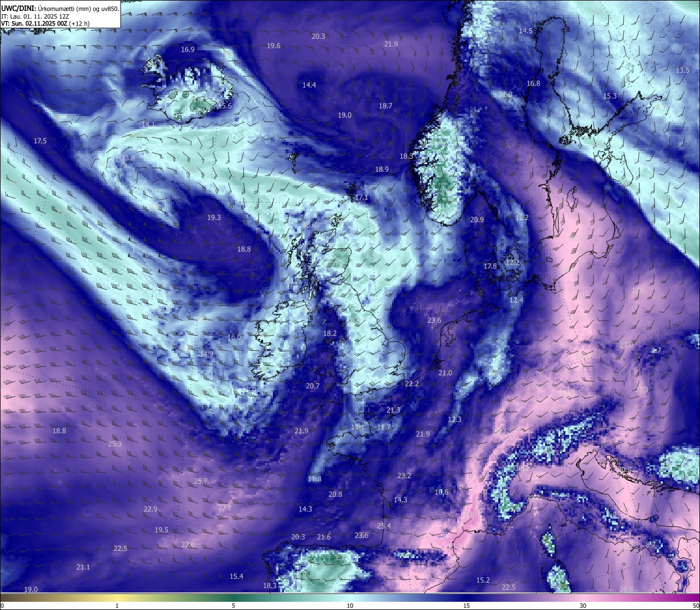Click the 17.5 value on the map
This screenshot has height=610, width=700.
tap(40, 141)
